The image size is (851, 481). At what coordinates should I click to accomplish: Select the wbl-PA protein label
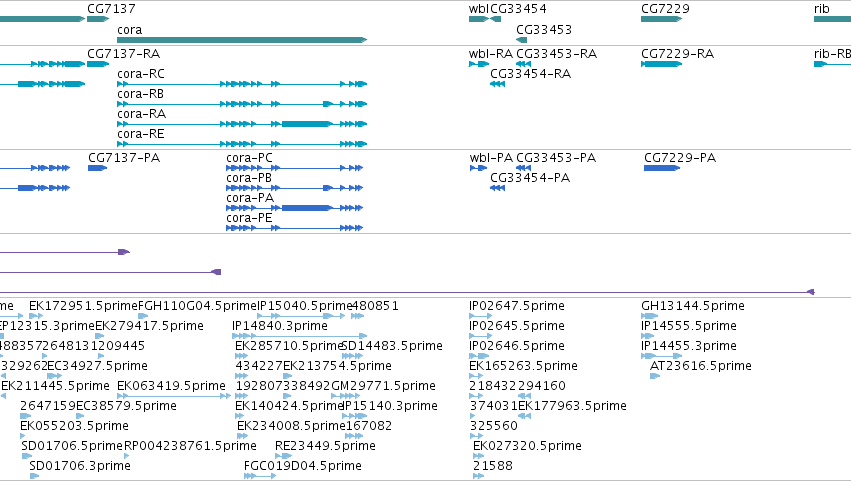(491, 158)
